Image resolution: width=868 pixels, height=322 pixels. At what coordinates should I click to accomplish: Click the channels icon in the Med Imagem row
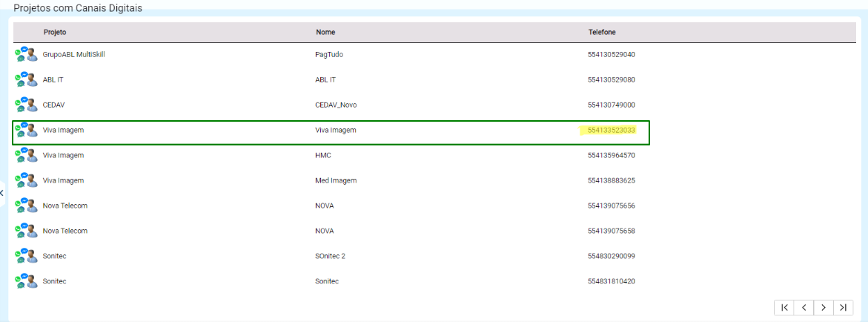(26, 180)
